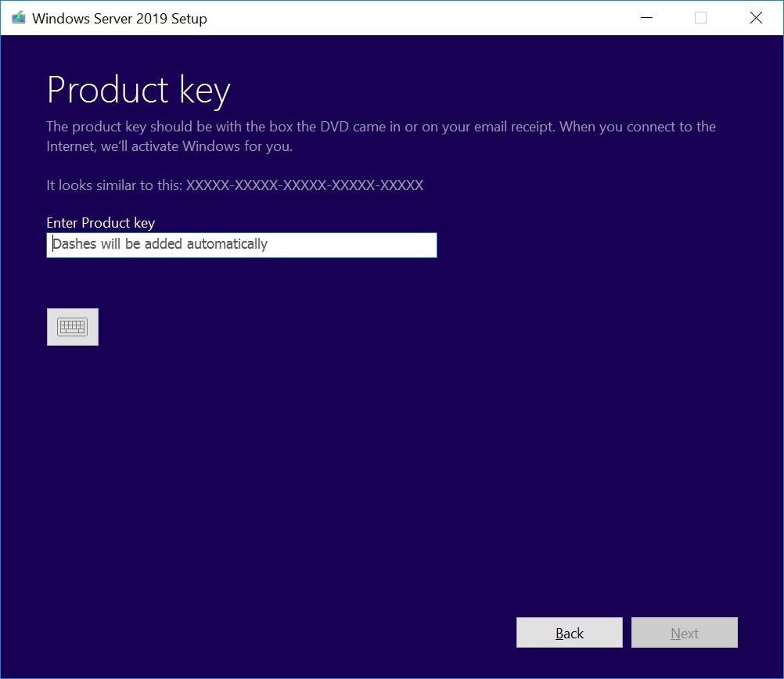Click the "It looks similar to this" text
The image size is (784, 679).
(114, 185)
